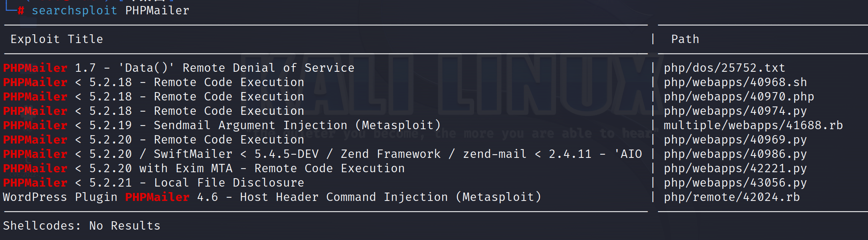Image resolution: width=868 pixels, height=240 pixels.
Task: Click path multiple/webapps/41688.rb
Action: tap(753, 125)
